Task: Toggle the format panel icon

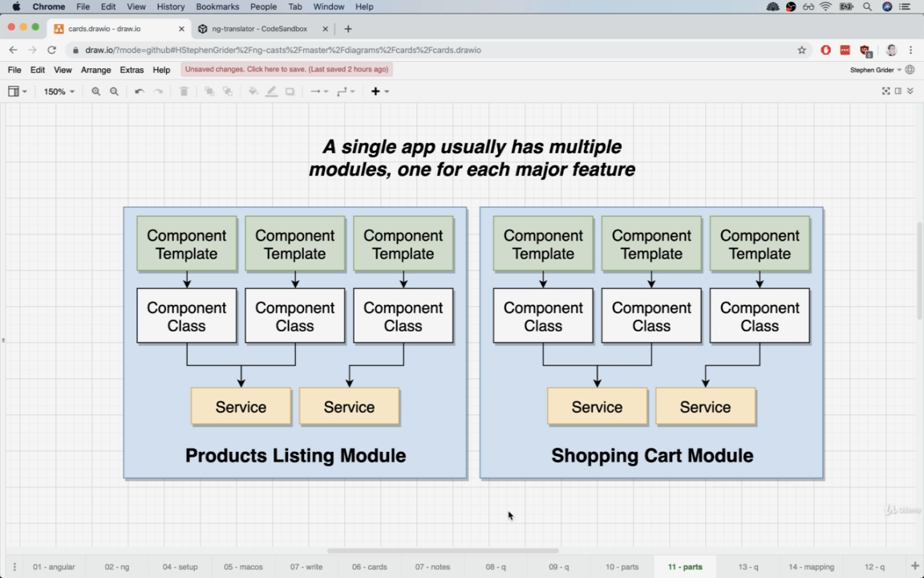Action: tap(898, 91)
